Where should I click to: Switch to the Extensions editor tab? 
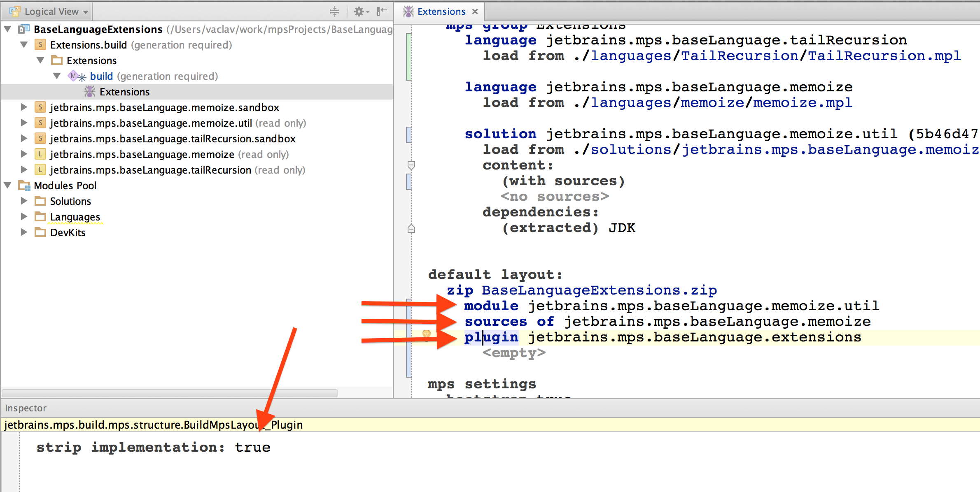441,12
